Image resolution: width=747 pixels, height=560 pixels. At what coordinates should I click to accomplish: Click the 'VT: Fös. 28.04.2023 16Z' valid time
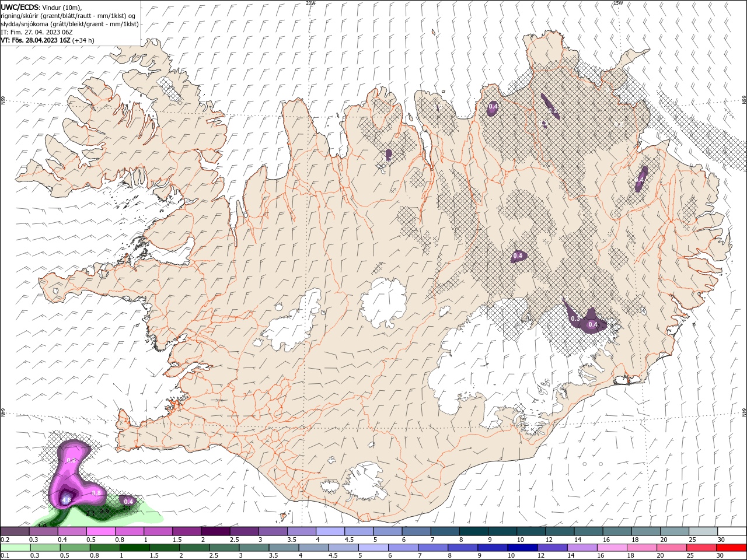[34, 40]
